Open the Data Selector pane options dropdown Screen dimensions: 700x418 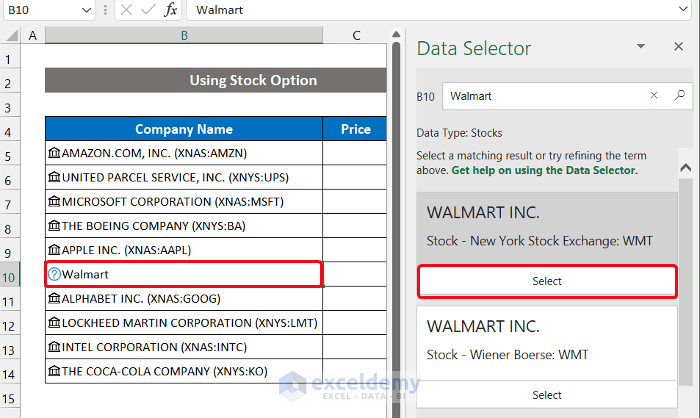click(x=641, y=47)
